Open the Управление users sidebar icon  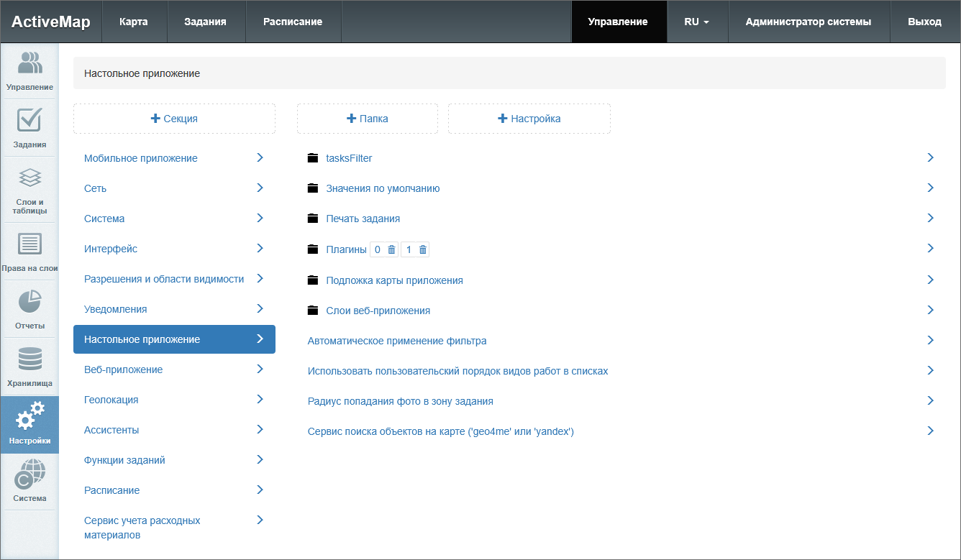pos(29,64)
